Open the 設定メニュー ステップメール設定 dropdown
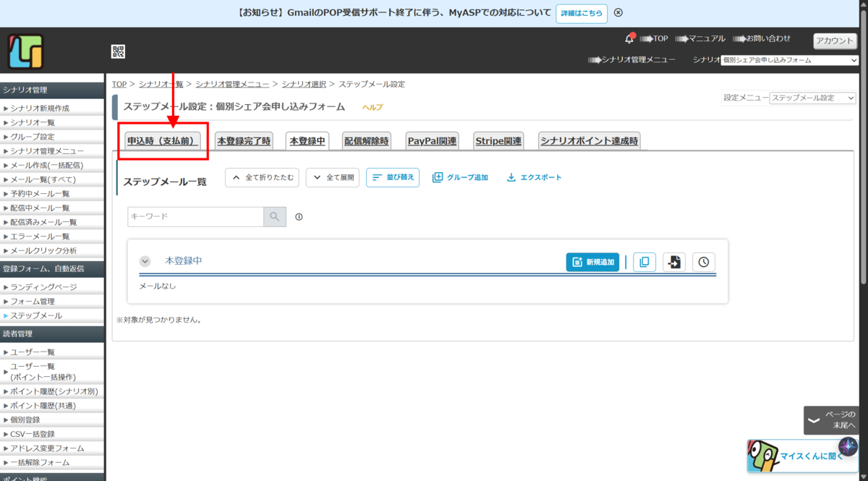Image resolution: width=868 pixels, height=481 pixels. (x=812, y=98)
